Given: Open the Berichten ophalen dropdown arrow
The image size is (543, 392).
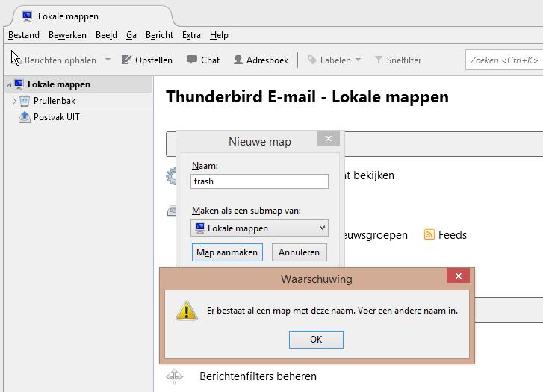Looking at the screenshot, I should (x=108, y=60).
